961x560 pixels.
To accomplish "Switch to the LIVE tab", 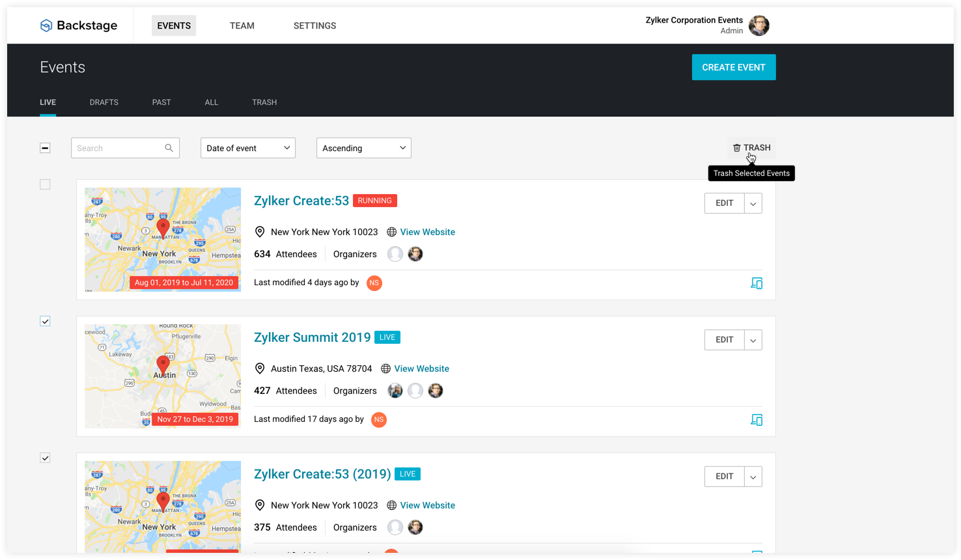I will (48, 102).
